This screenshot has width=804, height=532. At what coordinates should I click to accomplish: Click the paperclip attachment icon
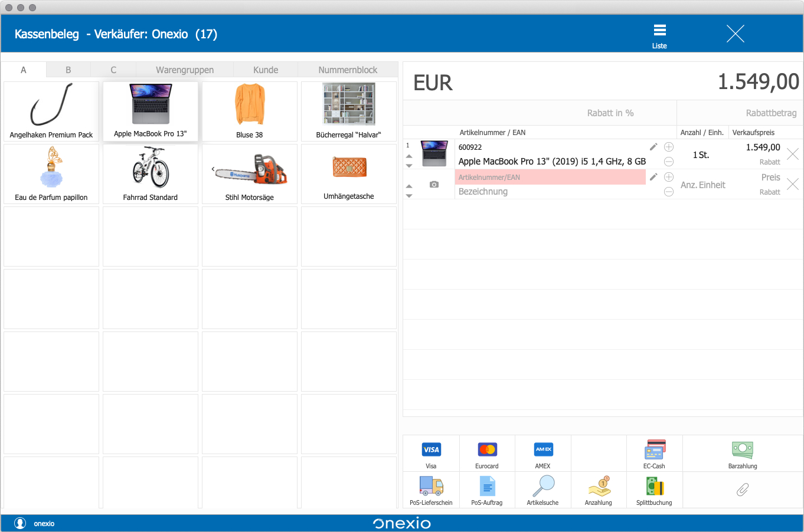tap(743, 490)
